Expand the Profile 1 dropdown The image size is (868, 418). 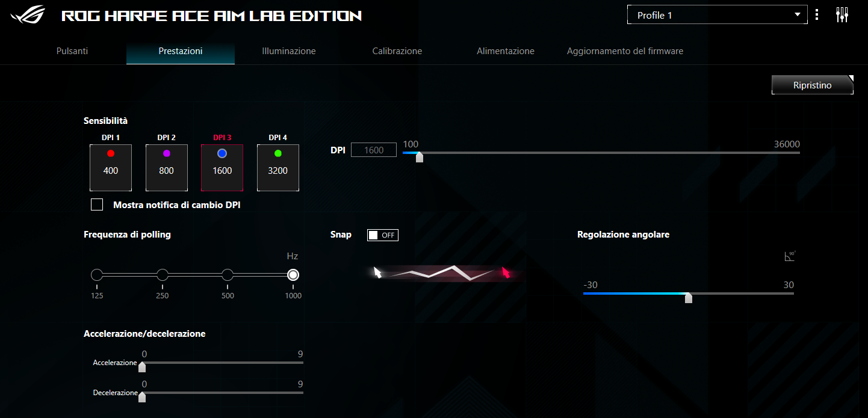(x=717, y=15)
